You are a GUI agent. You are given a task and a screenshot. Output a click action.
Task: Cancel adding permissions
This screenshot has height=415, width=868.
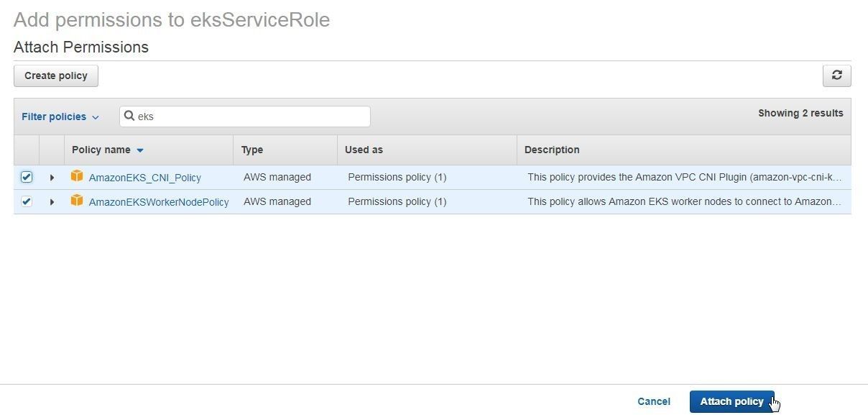(654, 401)
